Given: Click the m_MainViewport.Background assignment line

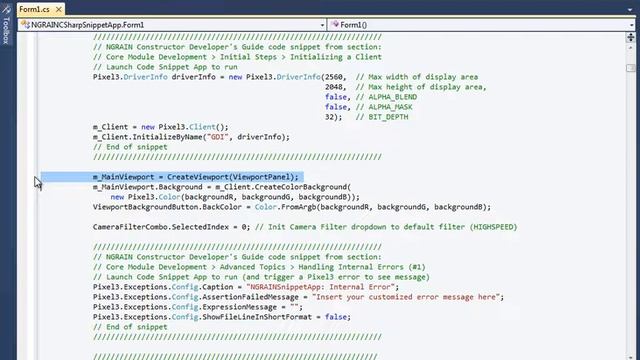Looking at the screenshot, I should click(222, 187).
